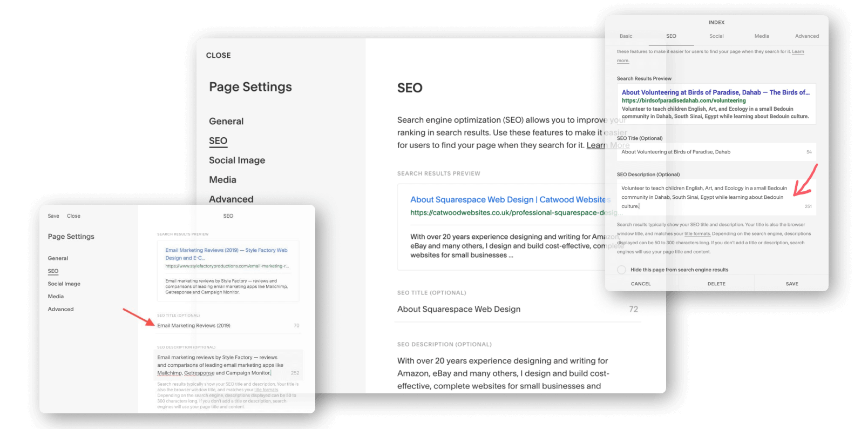Edit the 'Volunteer to teach children English' description field
868x429 pixels.
tap(716, 197)
